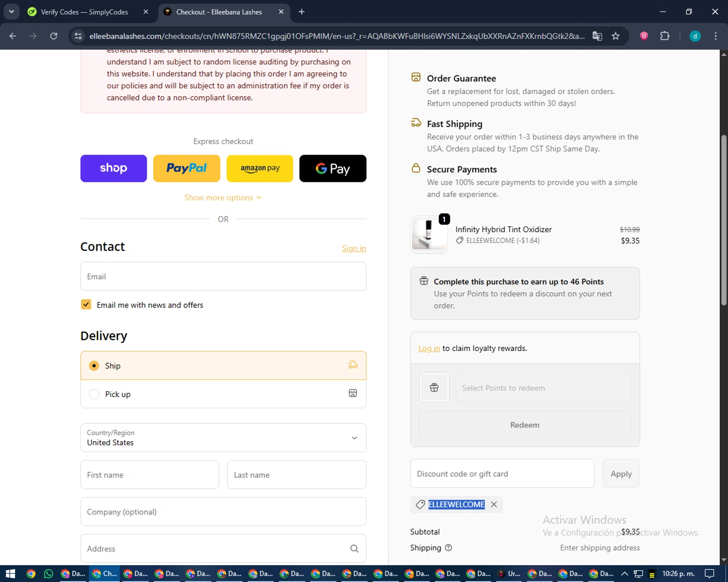Select the Ship delivery option

223,365
